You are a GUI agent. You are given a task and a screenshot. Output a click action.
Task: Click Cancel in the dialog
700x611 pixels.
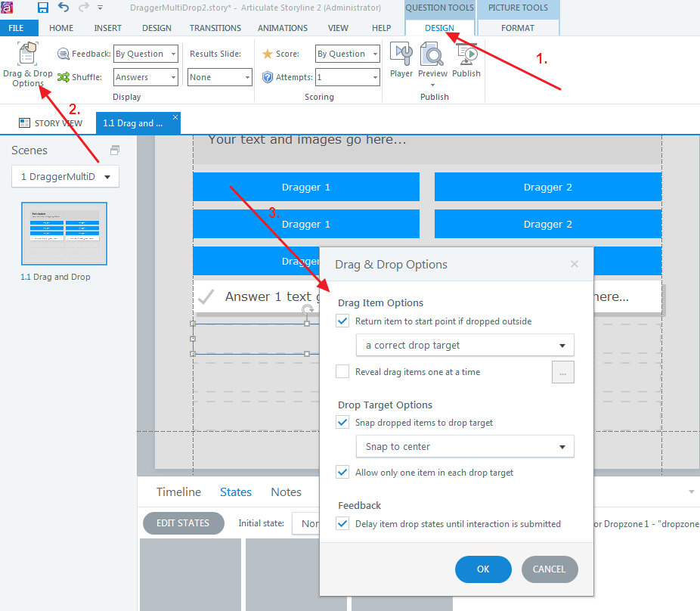pyautogui.click(x=550, y=569)
